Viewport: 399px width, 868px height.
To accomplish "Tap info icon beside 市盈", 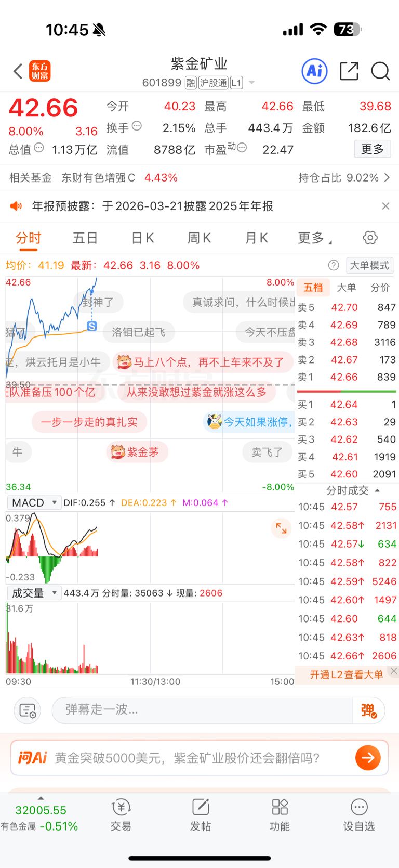I will tap(242, 148).
